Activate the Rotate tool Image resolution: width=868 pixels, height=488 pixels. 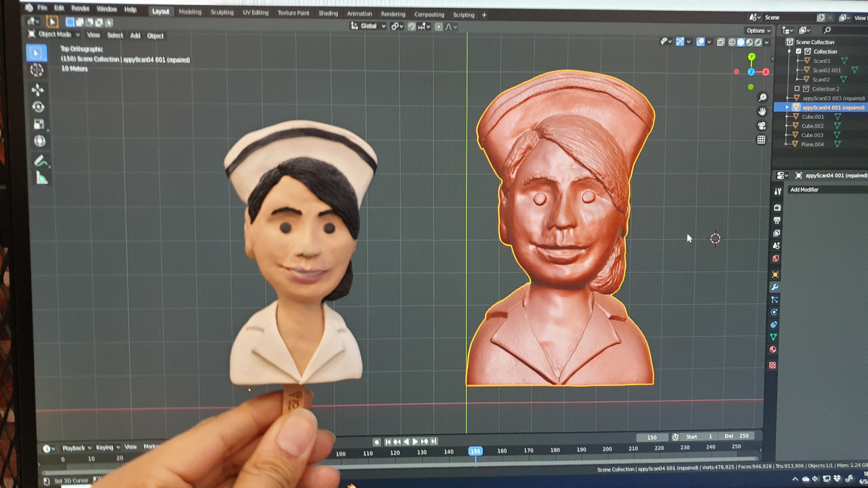[x=38, y=107]
